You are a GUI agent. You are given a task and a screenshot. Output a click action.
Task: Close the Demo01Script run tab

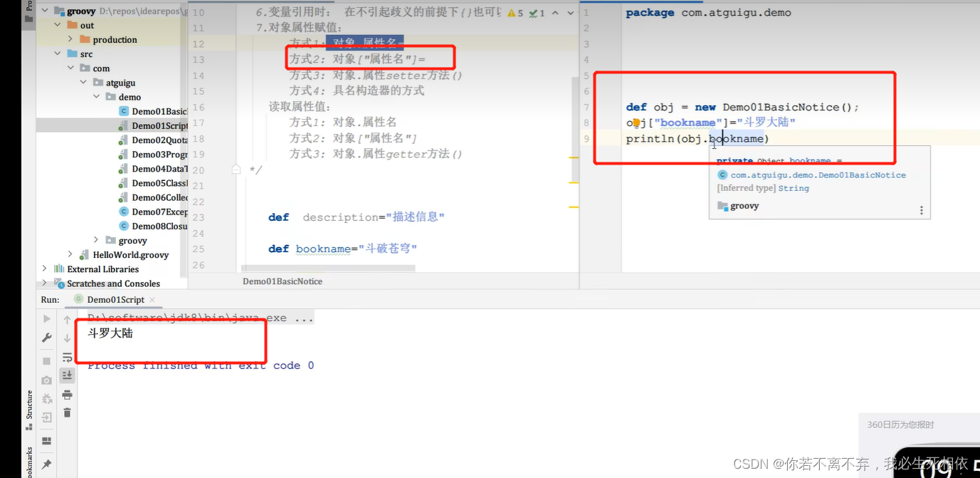pos(152,300)
